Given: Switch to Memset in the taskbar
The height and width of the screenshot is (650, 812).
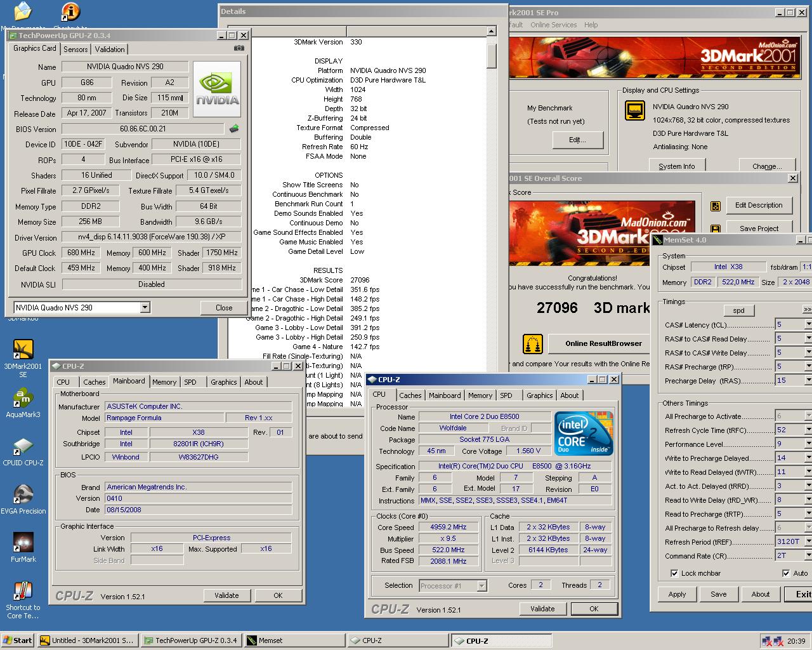Looking at the screenshot, I should (x=295, y=640).
